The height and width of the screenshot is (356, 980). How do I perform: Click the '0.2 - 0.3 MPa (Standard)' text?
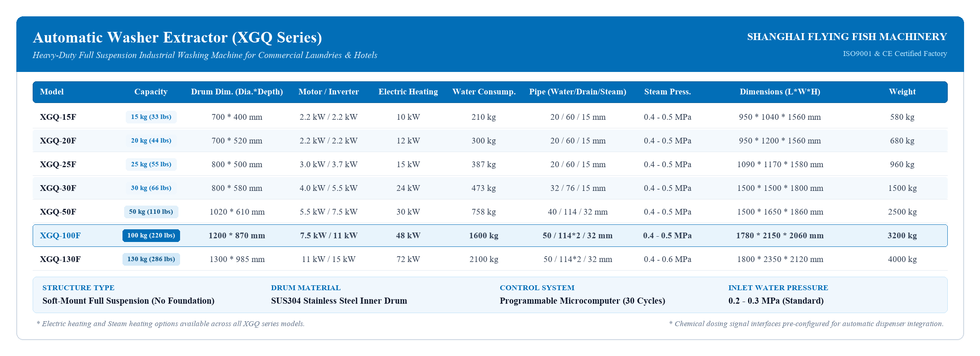tap(776, 301)
